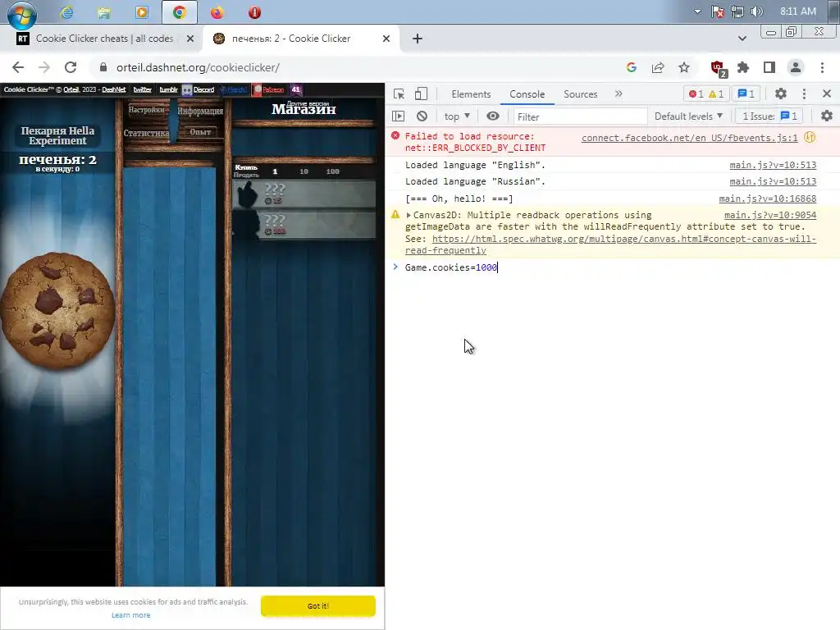The image size is (840, 630).
Task: Open DevTools inspect element picker
Action: pos(399,94)
